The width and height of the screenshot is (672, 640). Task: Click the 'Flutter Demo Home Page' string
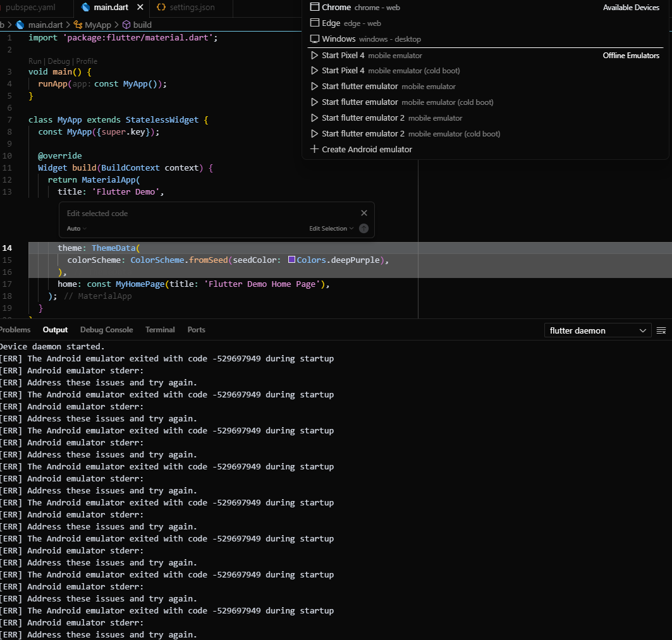262,284
